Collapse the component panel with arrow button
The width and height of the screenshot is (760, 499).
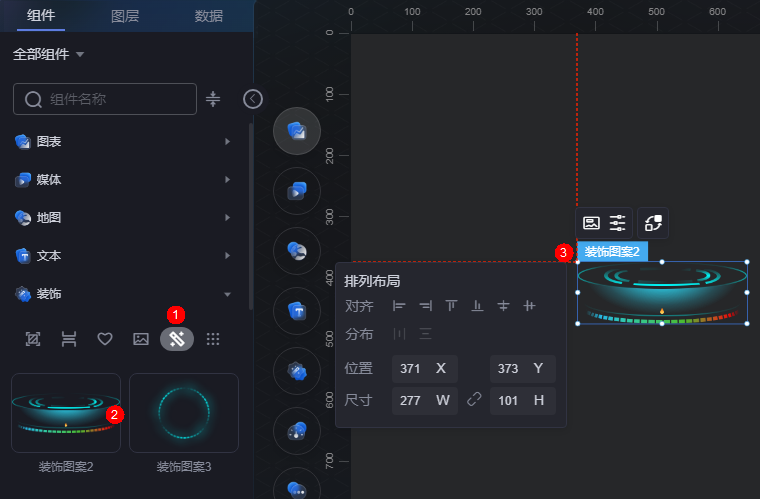point(253,99)
